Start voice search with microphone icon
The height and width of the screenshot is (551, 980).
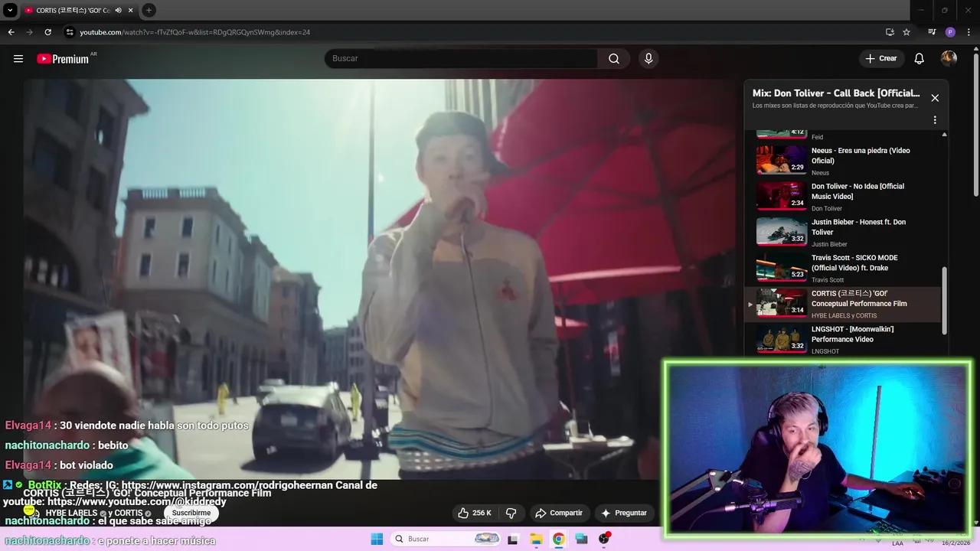coord(648,59)
